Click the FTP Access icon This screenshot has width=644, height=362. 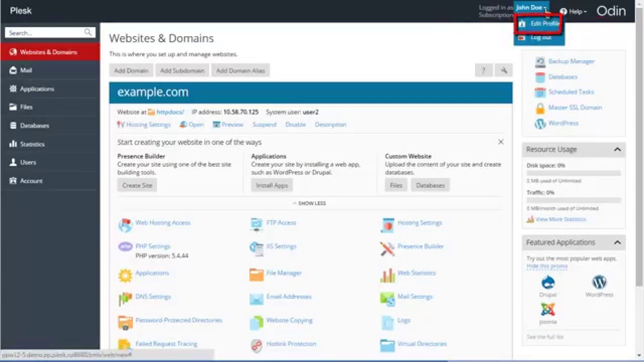[x=257, y=225]
